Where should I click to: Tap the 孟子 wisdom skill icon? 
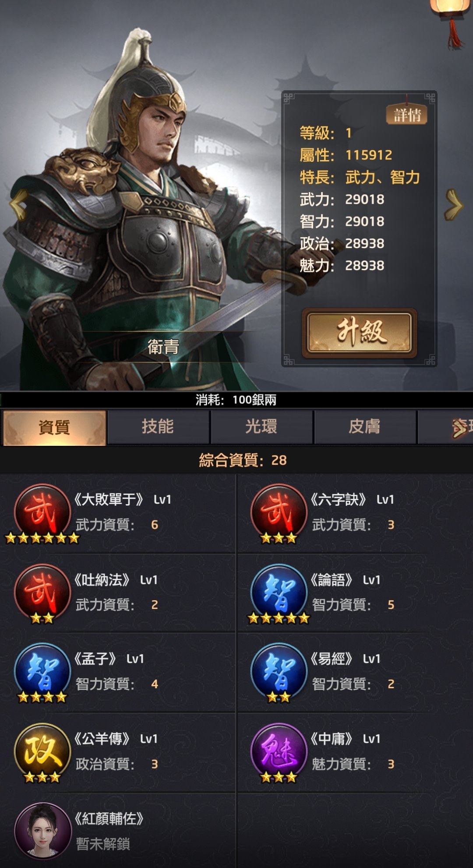point(42,671)
